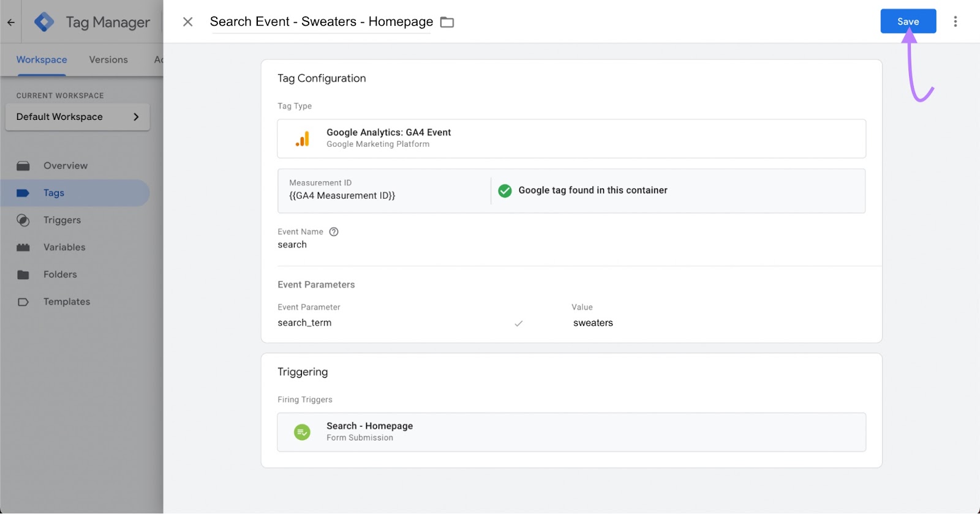980x514 pixels.
Task: Click the green checkmark for Google tag found
Action: tap(505, 191)
